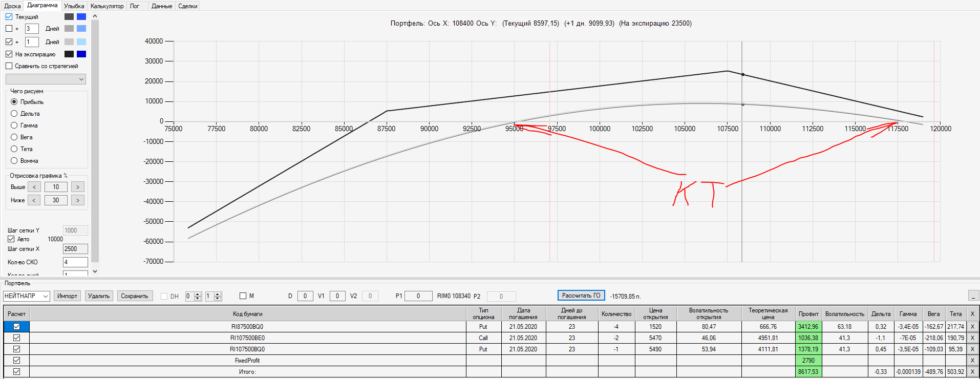Click the Импорт button

click(67, 296)
